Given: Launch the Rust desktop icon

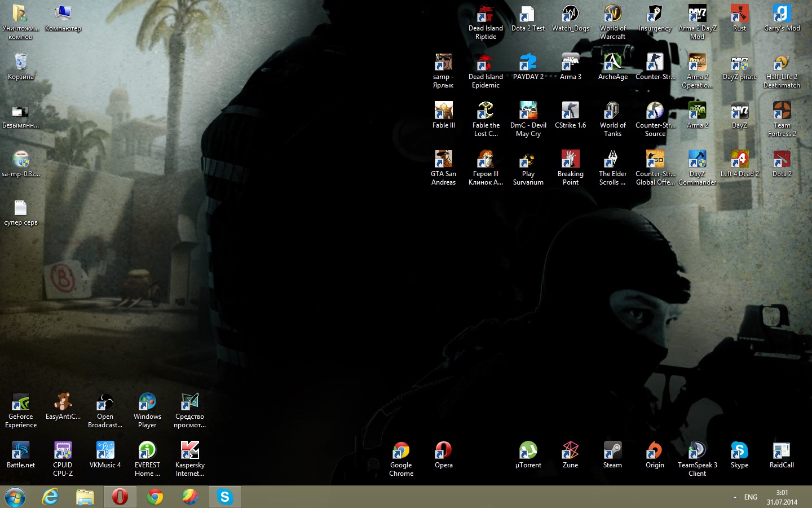Looking at the screenshot, I should click(x=739, y=19).
